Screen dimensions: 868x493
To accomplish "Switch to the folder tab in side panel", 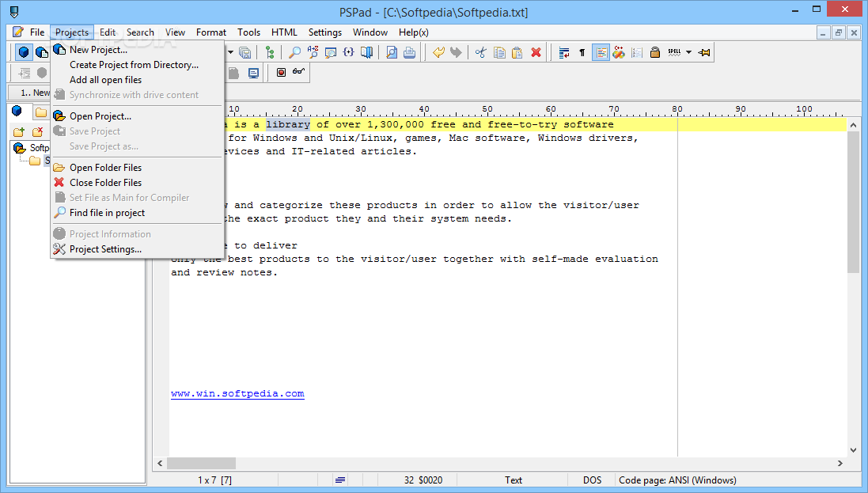I will point(41,112).
